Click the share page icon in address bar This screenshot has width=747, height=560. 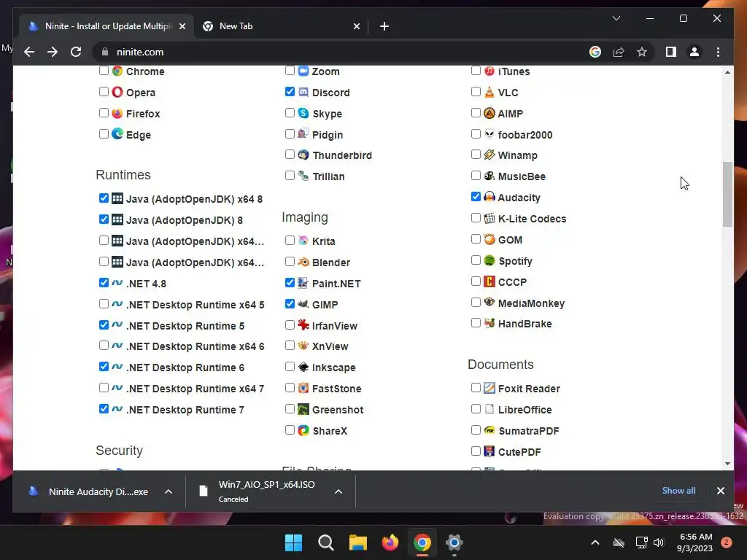619,52
